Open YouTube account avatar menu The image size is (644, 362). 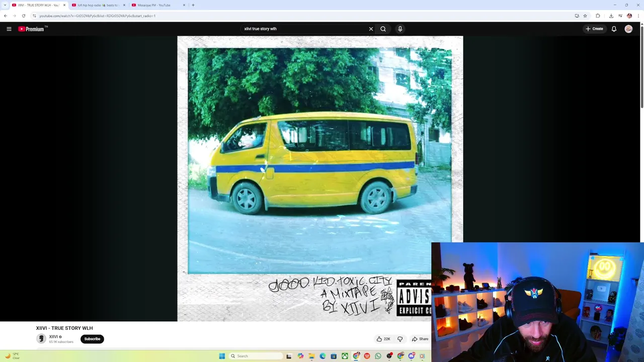pyautogui.click(x=628, y=29)
